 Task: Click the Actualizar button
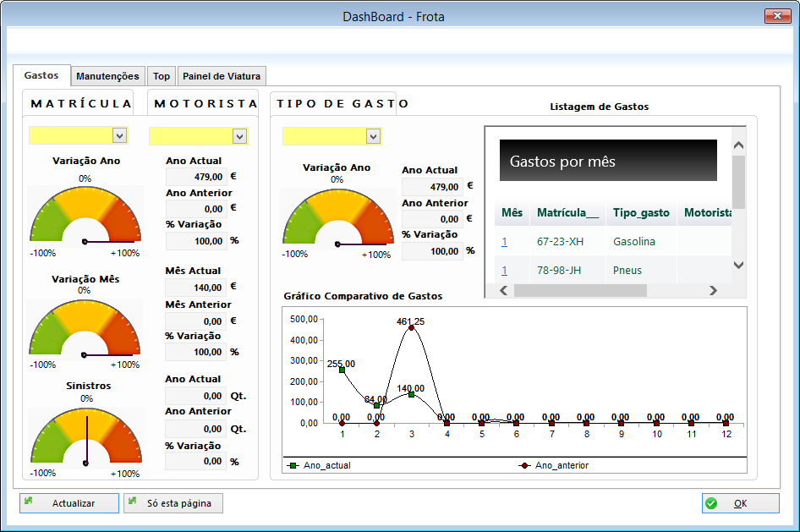click(69, 503)
